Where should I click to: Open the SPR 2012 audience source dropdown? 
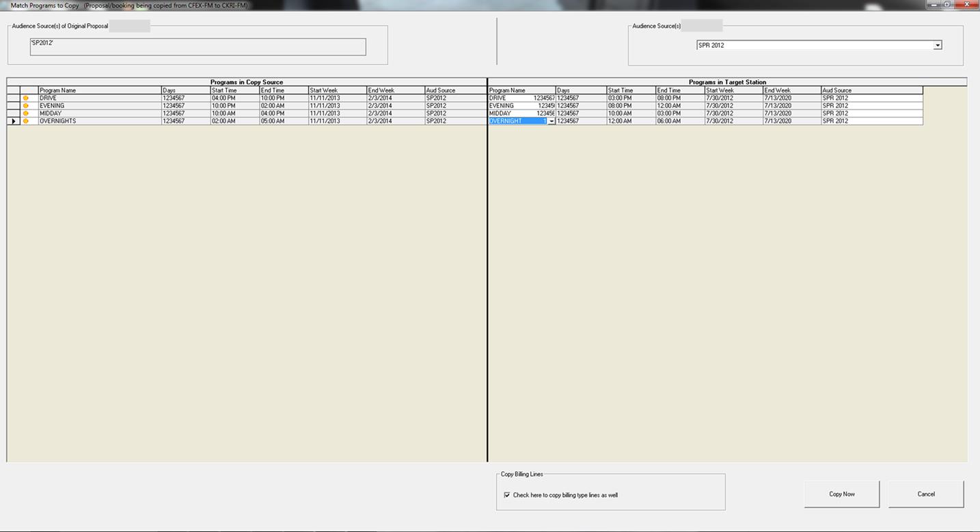(938, 45)
